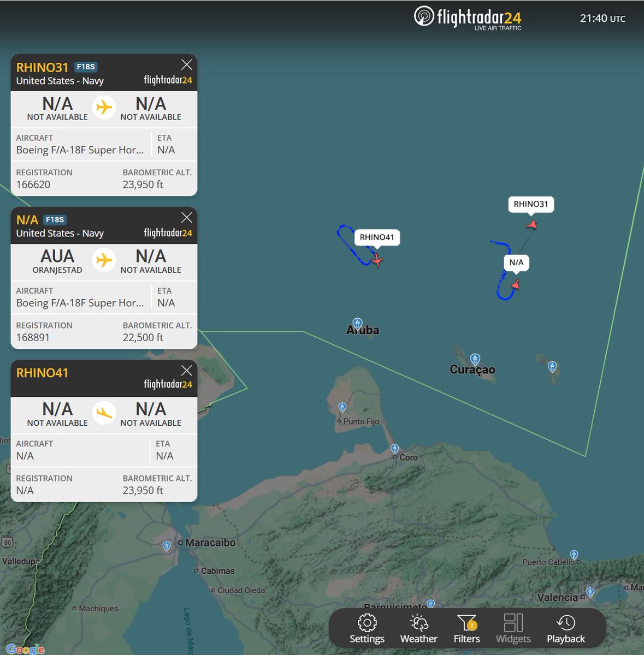The height and width of the screenshot is (655, 644).
Task: Click the Coro airport pin
Action: [395, 449]
